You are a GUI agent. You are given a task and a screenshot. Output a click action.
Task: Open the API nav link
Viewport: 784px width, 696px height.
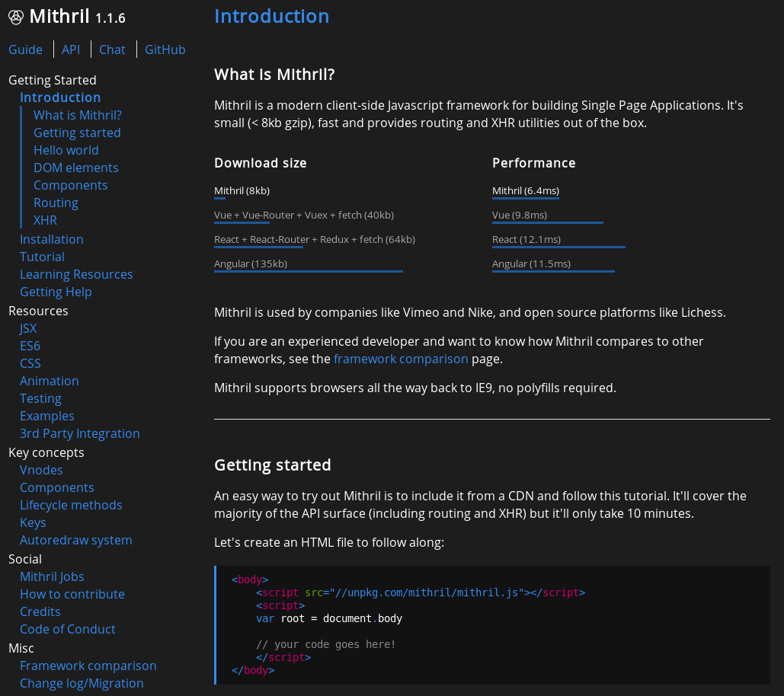pos(71,49)
